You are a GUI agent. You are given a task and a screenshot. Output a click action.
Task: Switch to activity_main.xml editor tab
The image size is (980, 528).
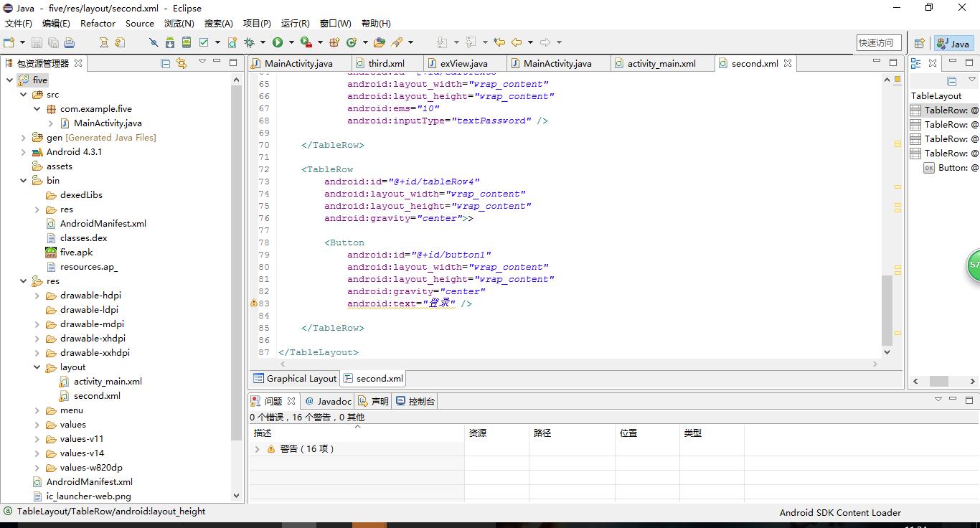661,63
